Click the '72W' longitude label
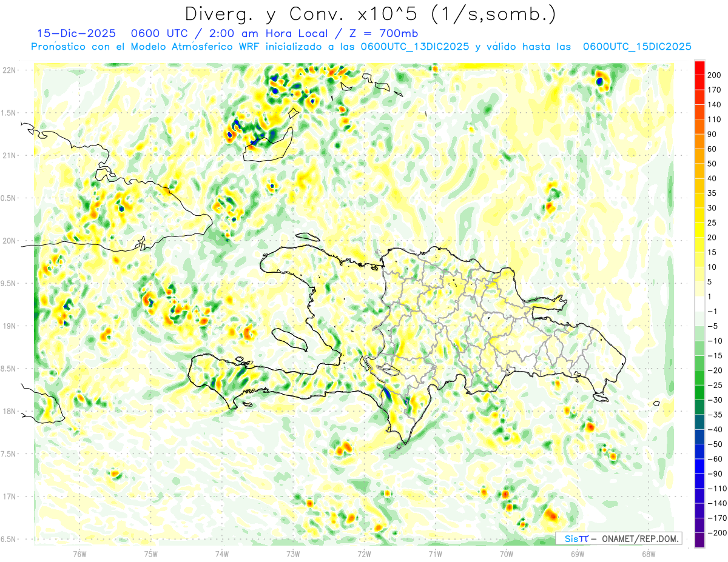The height and width of the screenshot is (562, 728). pyautogui.click(x=364, y=554)
